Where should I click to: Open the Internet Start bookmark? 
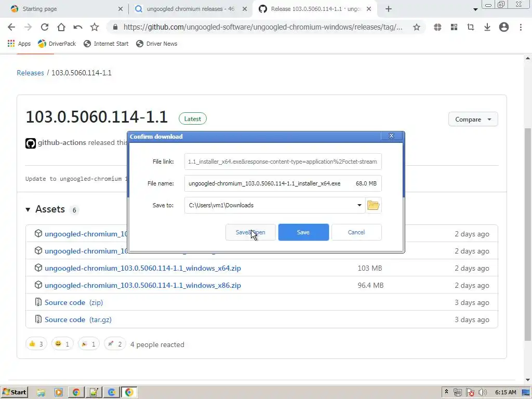tap(106, 44)
